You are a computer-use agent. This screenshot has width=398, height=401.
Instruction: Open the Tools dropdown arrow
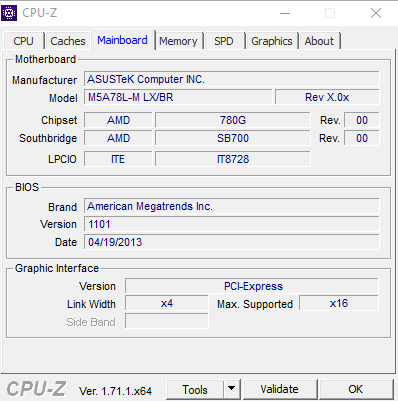click(x=232, y=389)
